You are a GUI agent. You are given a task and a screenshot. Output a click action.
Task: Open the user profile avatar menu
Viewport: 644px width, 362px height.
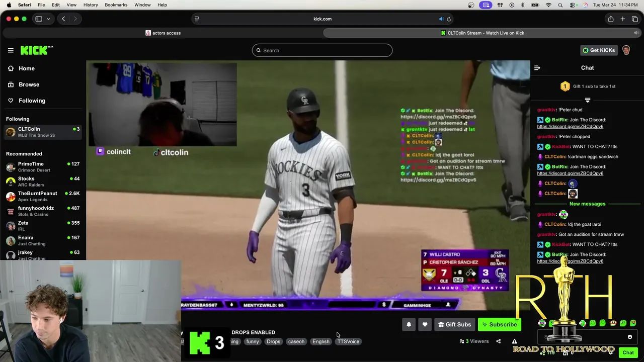coord(626,50)
